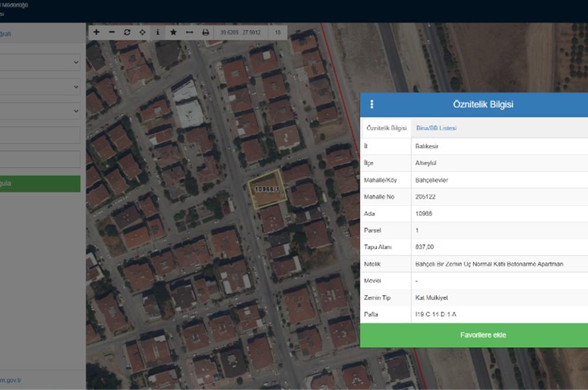Click the second text input above Sorgula

tap(40, 159)
